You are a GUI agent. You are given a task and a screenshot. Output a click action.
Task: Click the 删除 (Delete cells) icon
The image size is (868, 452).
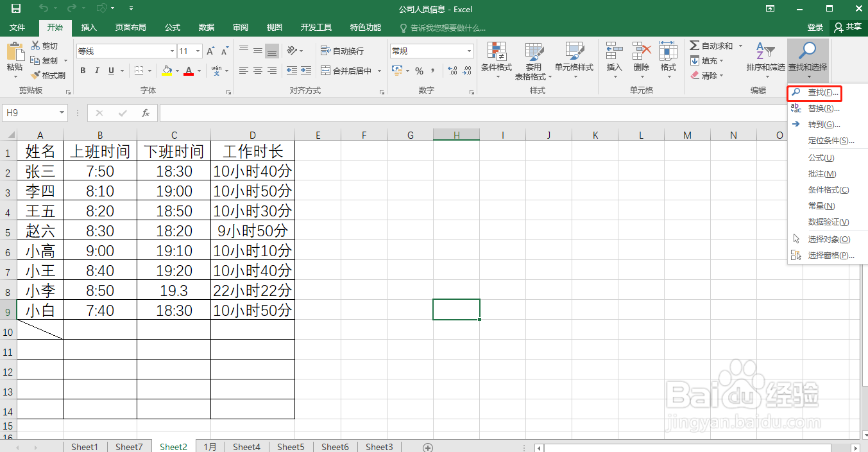640,60
